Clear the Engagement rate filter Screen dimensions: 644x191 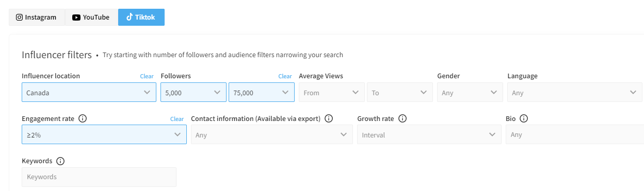[x=177, y=119]
